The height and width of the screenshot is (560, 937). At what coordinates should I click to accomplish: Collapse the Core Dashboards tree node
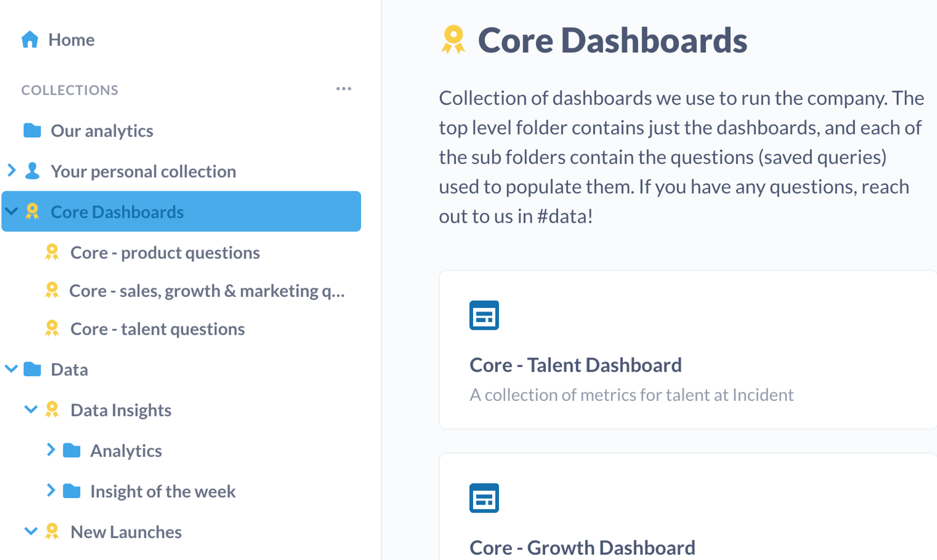(12, 212)
